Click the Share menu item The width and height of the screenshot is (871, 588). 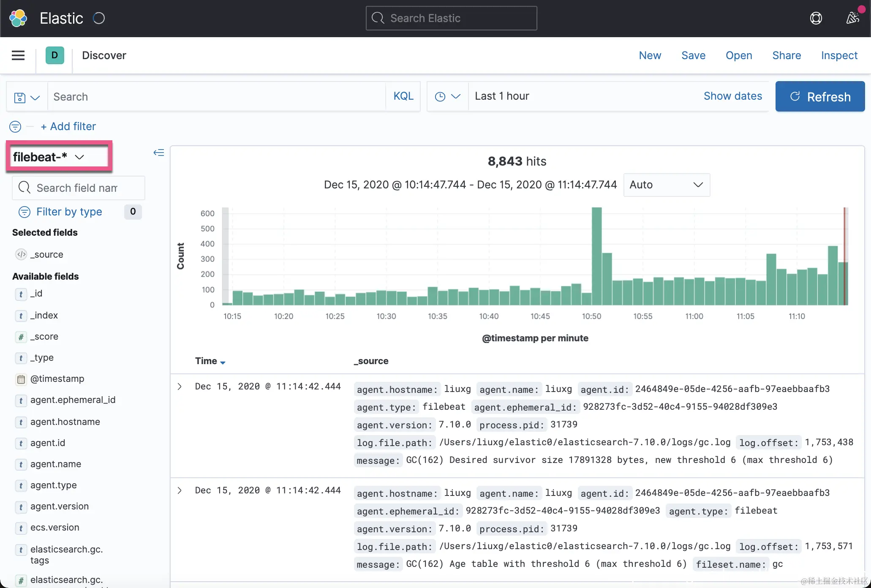coord(786,55)
